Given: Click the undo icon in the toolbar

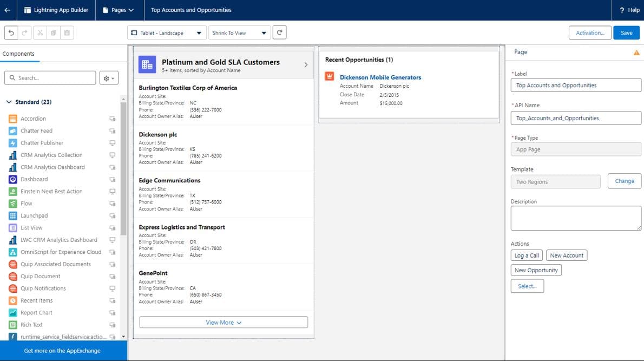Looking at the screenshot, I should (x=11, y=32).
